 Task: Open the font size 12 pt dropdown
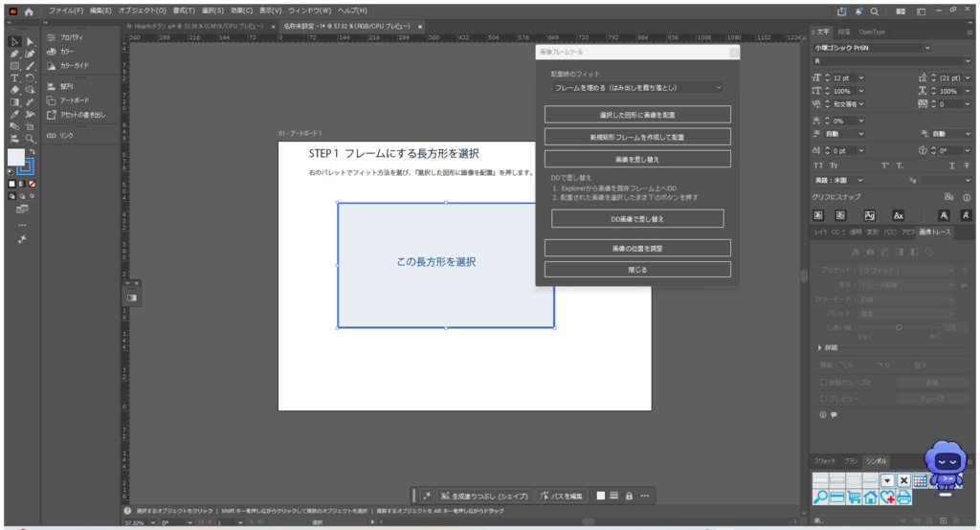tap(861, 78)
